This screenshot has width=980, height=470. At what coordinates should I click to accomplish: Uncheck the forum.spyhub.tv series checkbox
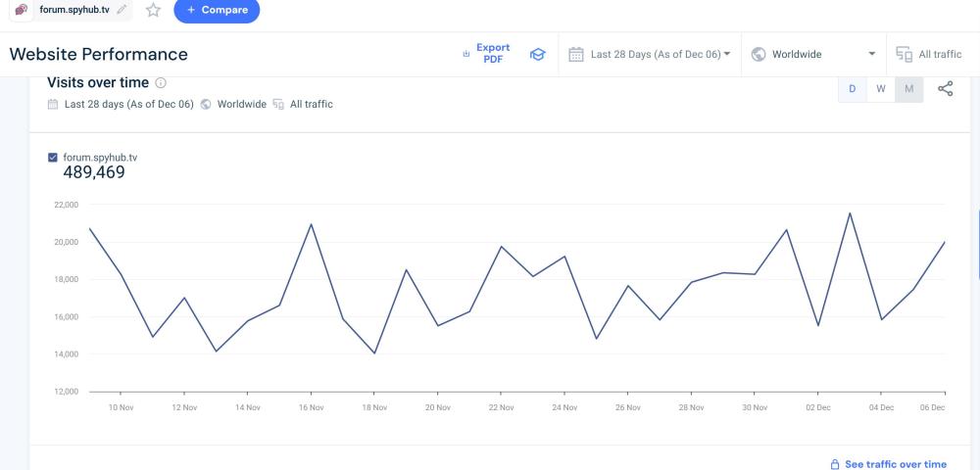(53, 157)
